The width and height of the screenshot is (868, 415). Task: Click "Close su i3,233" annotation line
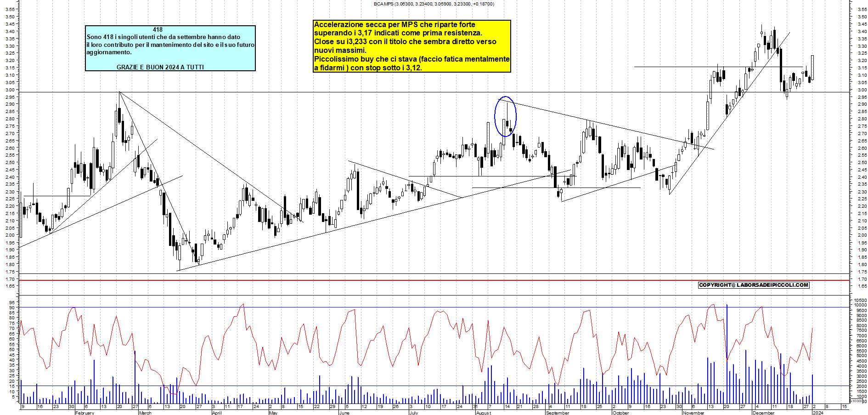pyautogui.click(x=405, y=41)
